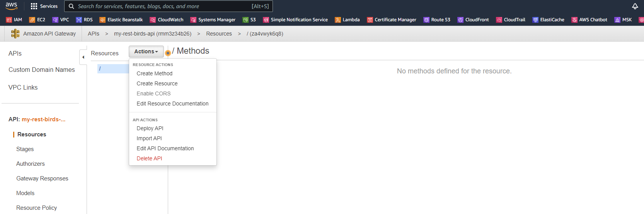Open the Elastic Beanstalk bookmark icon

point(102,20)
